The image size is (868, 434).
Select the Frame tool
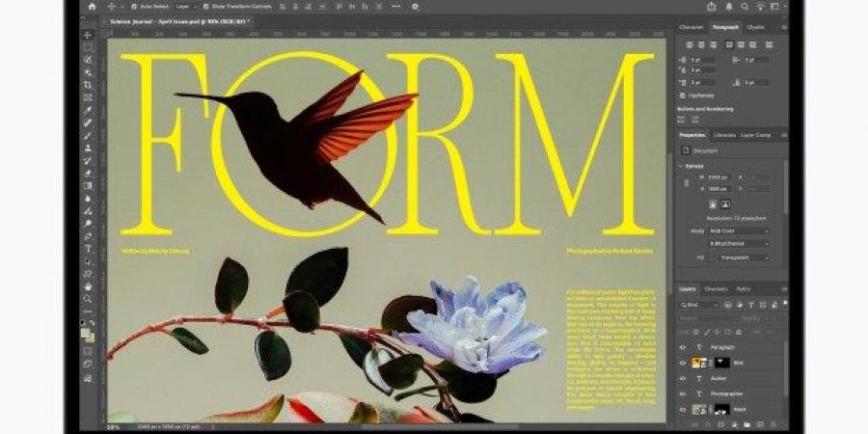click(x=88, y=97)
